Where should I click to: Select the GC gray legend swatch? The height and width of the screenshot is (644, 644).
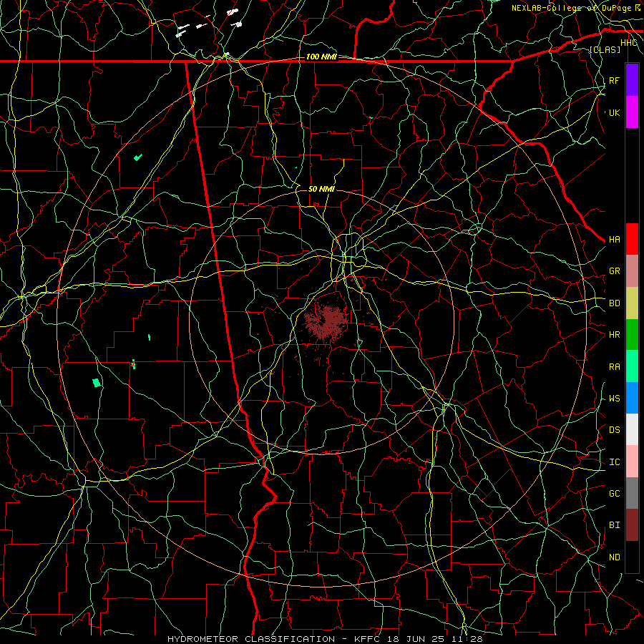click(632, 493)
